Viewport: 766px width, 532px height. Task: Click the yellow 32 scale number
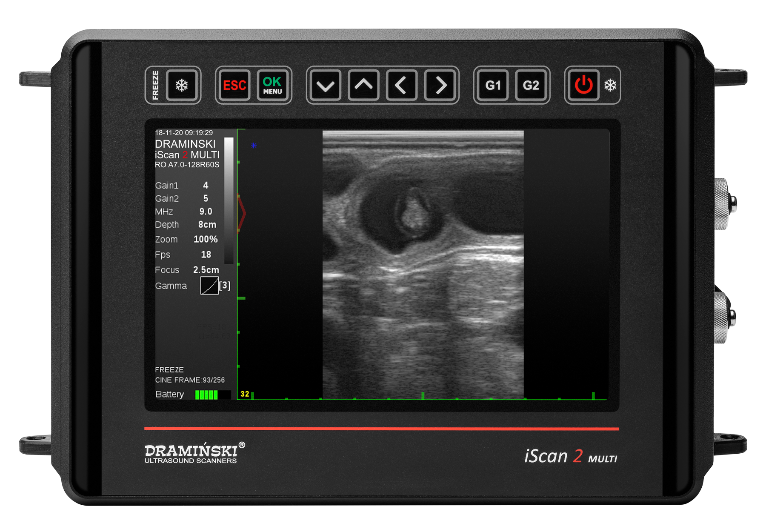(x=245, y=394)
